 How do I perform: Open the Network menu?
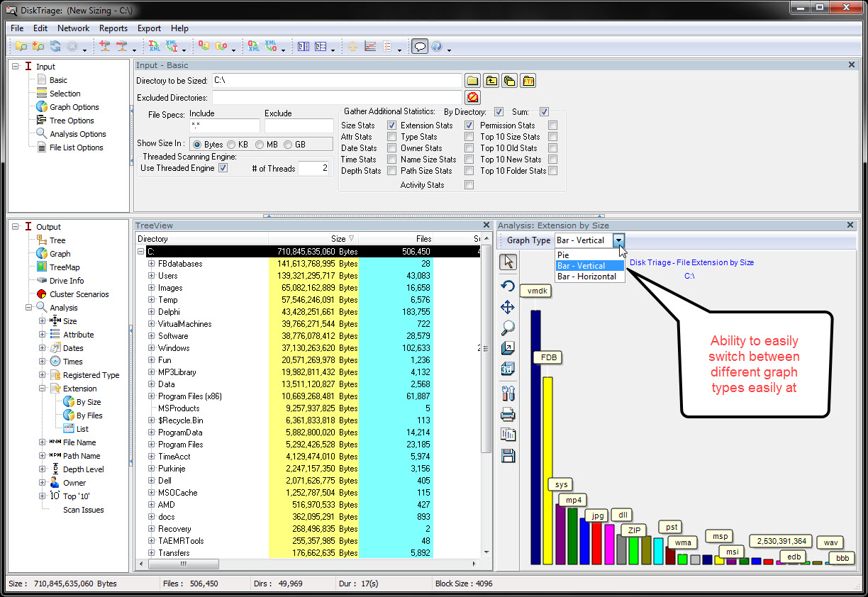click(x=74, y=28)
